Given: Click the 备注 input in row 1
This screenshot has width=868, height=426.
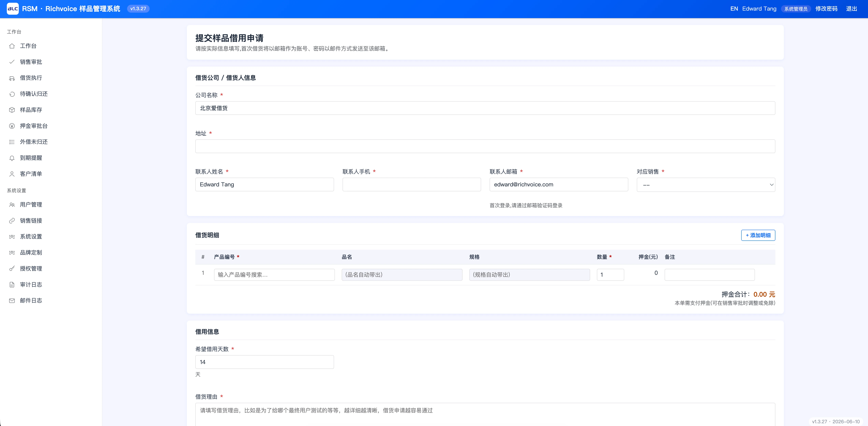Looking at the screenshot, I should coord(709,275).
